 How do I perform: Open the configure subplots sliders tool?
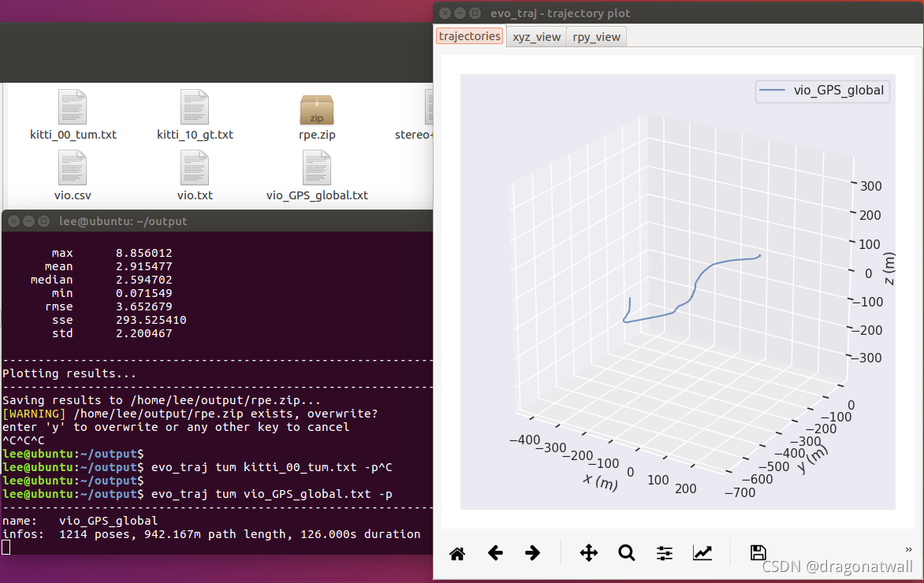coord(664,553)
